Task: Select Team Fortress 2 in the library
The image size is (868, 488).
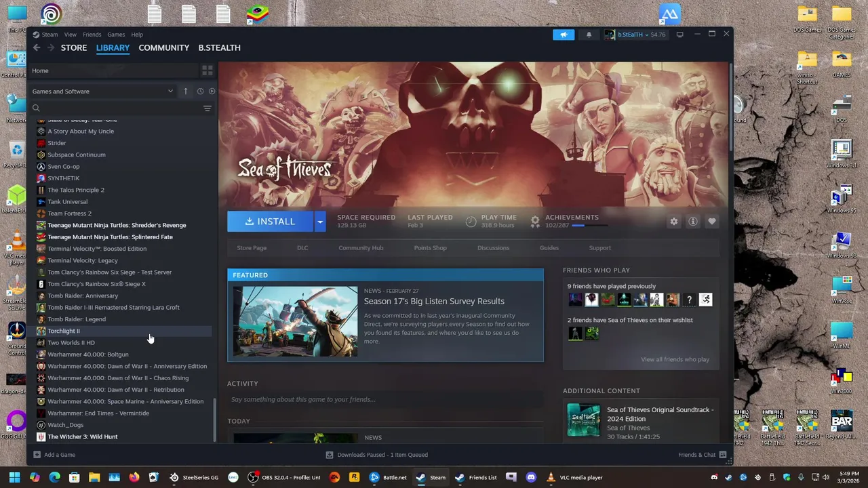Action: coord(123,213)
